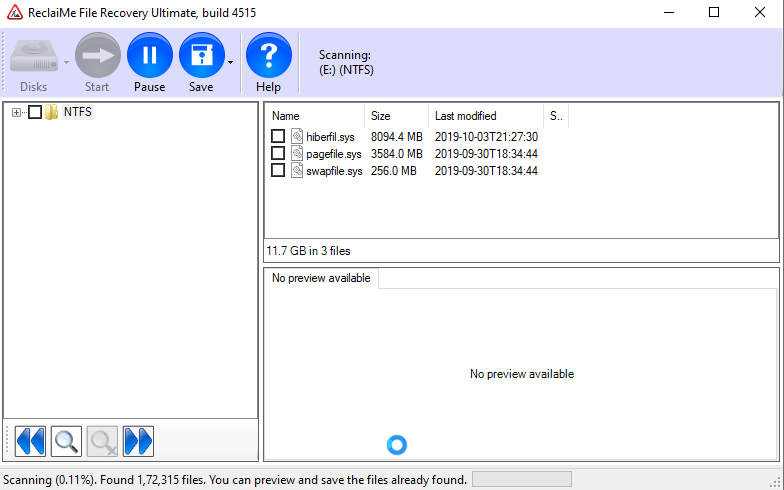Sort by the Last modified column header
The height and width of the screenshot is (490, 784).
point(486,116)
